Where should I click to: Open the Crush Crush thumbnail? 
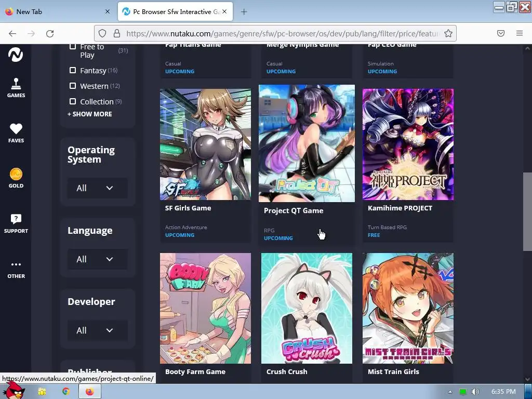(307, 308)
